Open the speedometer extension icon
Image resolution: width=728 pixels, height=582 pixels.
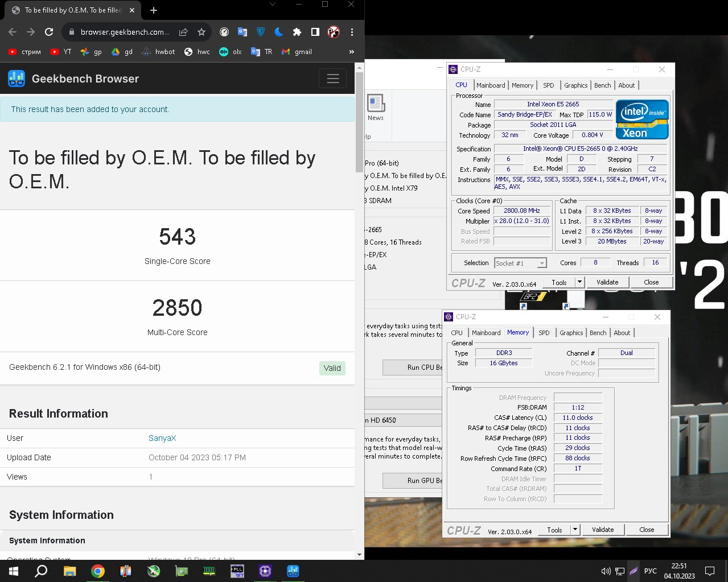tap(224, 32)
